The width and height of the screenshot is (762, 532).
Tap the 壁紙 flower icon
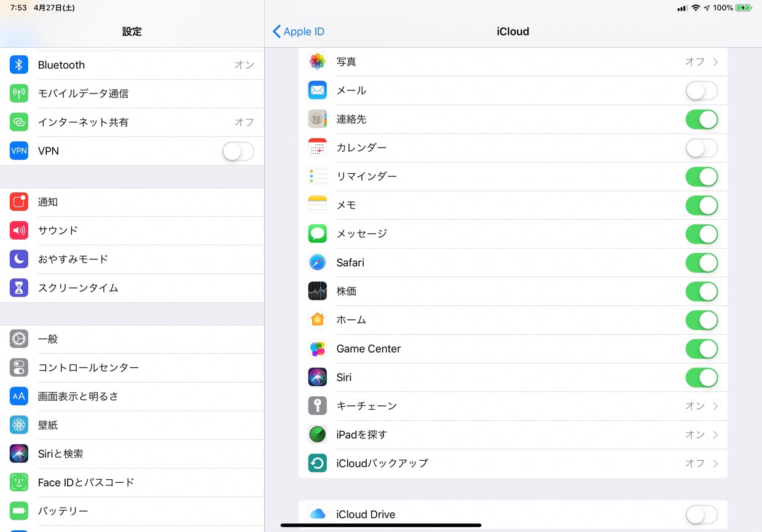point(19,424)
